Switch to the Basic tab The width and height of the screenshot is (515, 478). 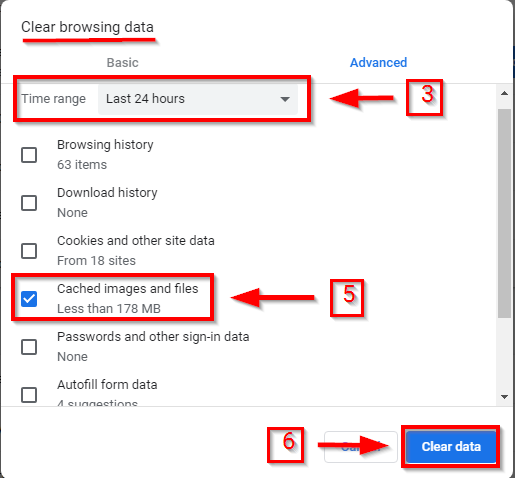[x=122, y=63]
